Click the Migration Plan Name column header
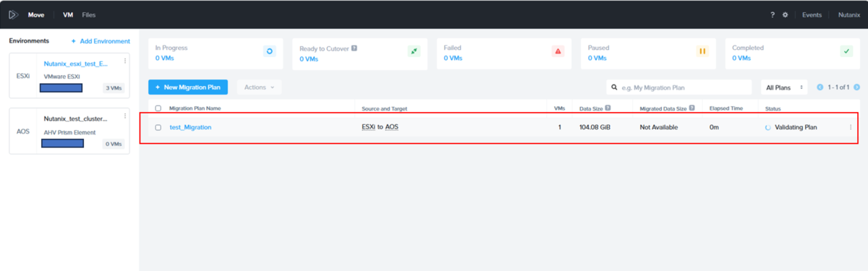Image resolution: width=868 pixels, height=271 pixels. pyautogui.click(x=195, y=108)
